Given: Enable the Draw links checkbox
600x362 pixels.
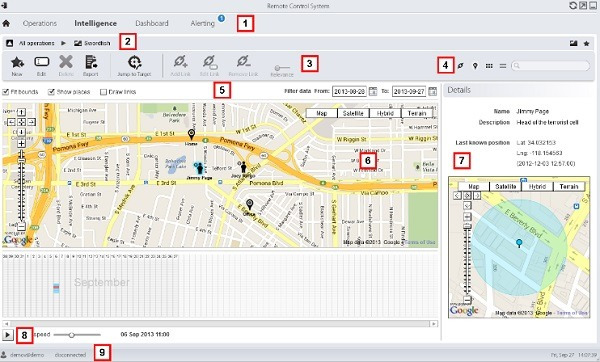Looking at the screenshot, I should pyautogui.click(x=103, y=92).
